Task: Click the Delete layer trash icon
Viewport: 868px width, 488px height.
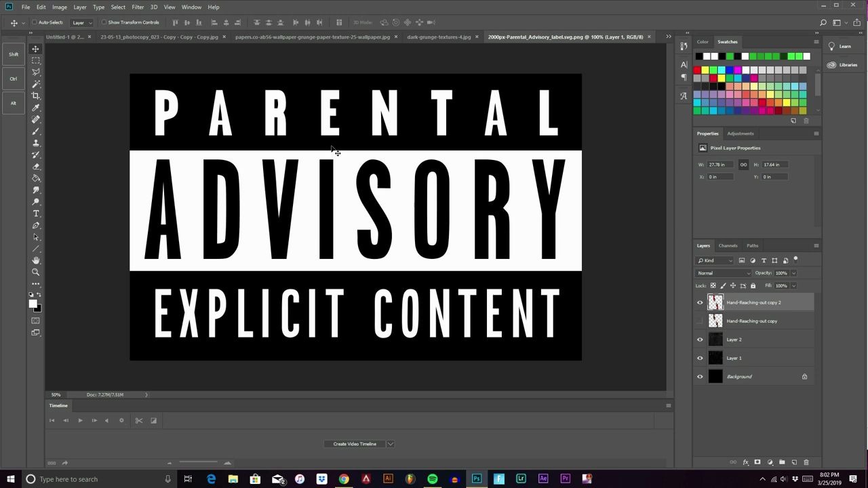Action: pos(806,462)
